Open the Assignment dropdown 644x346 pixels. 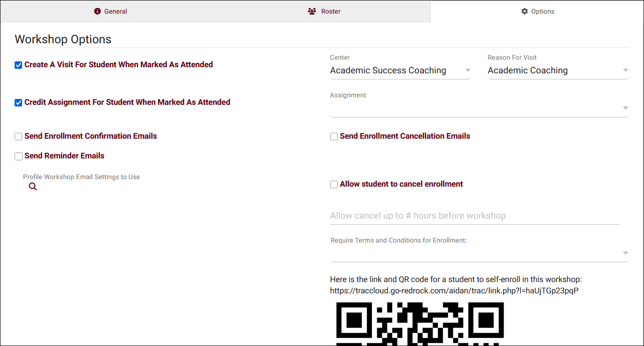479,108
